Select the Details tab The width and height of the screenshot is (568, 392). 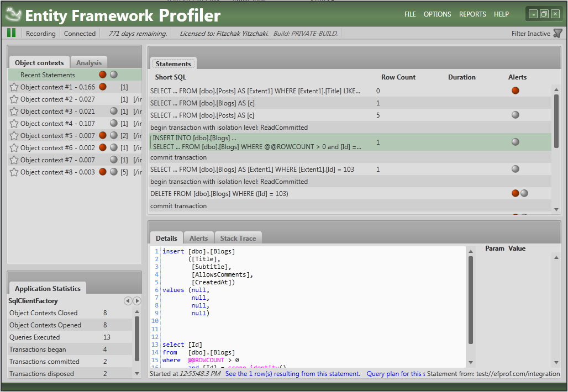coord(166,238)
